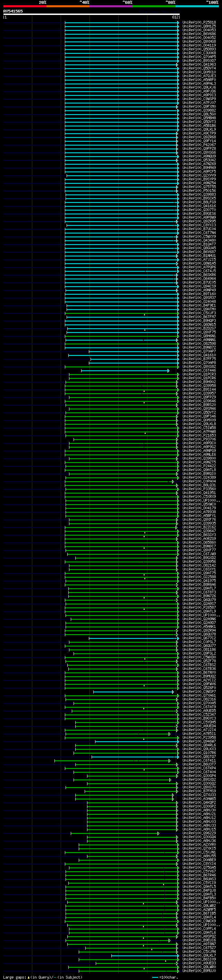The height and width of the screenshot is (980, 222).
Task: Click the short cyan bar for UniRef100_C6T446
Action: point(125,370)
